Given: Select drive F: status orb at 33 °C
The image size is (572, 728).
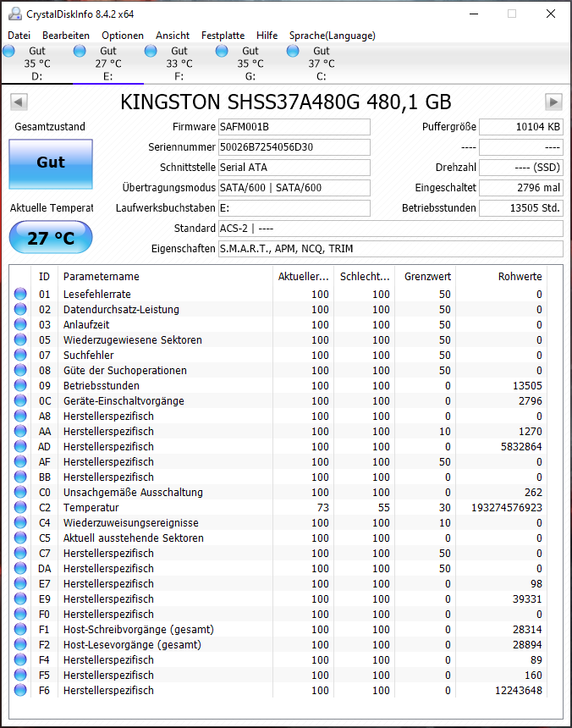Looking at the screenshot, I should [x=151, y=51].
